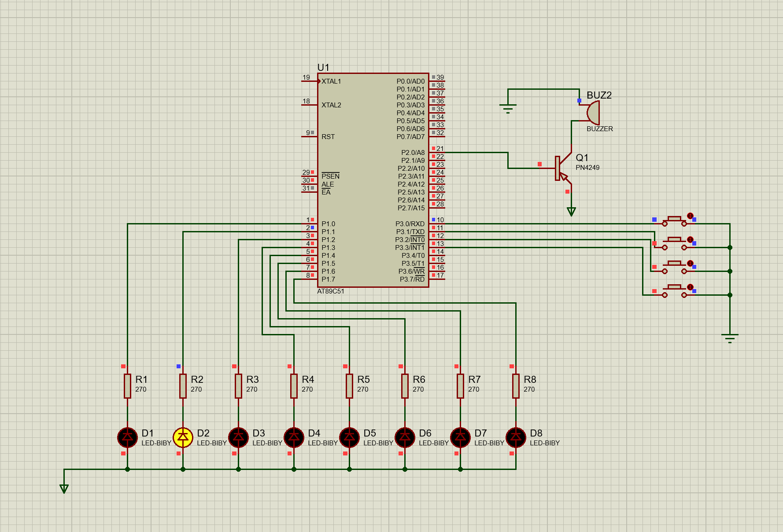The width and height of the screenshot is (783, 532).
Task: Select the LED D1 symbol
Action: tap(127, 437)
